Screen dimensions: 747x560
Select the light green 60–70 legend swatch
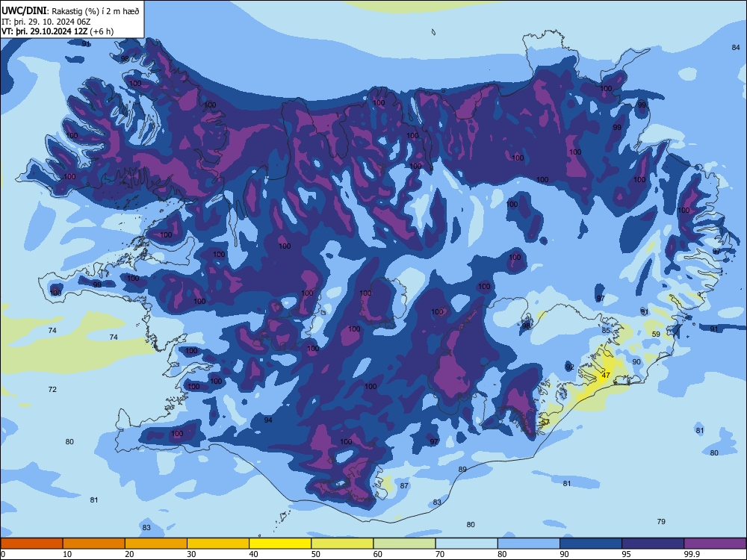404,544
